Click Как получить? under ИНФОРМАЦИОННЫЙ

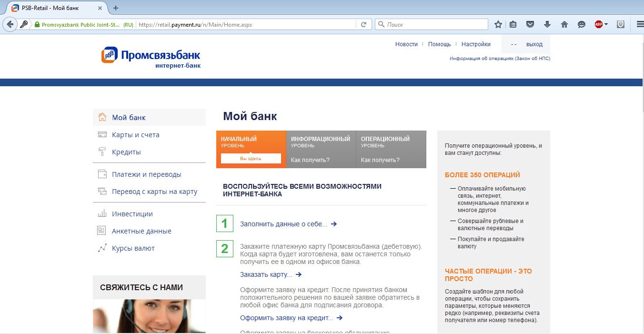click(x=310, y=160)
